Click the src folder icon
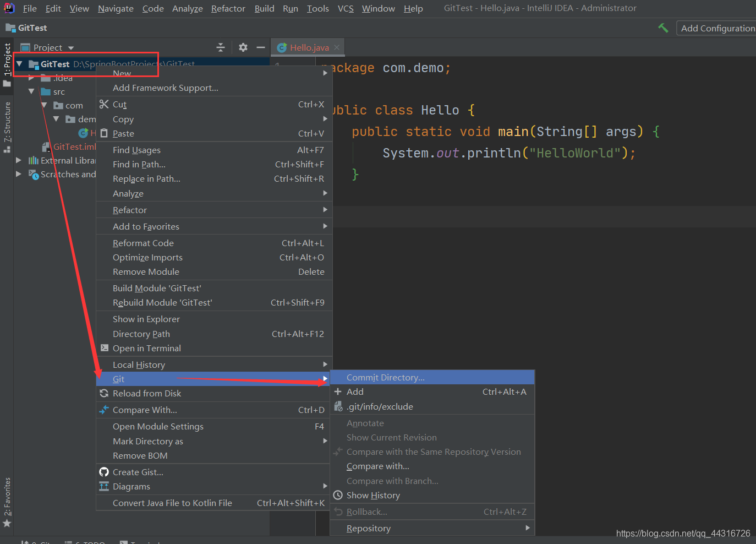Screen dimensions: 756x544 pos(46,91)
